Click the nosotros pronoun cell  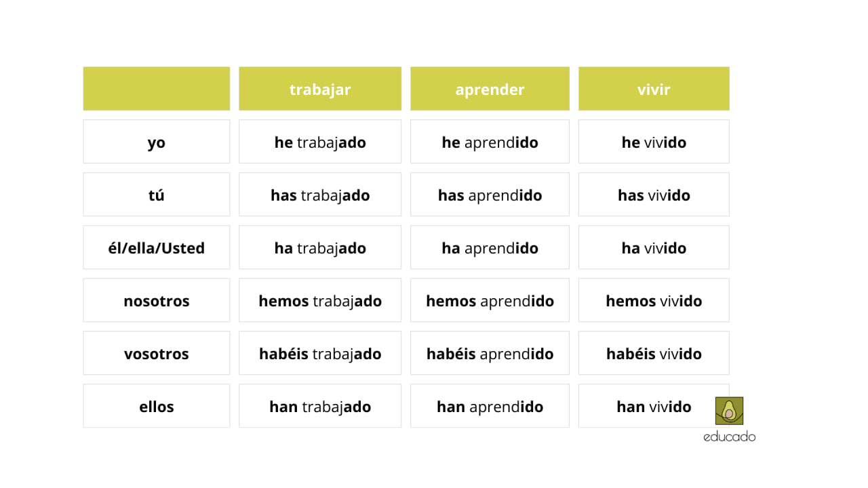coord(157,301)
